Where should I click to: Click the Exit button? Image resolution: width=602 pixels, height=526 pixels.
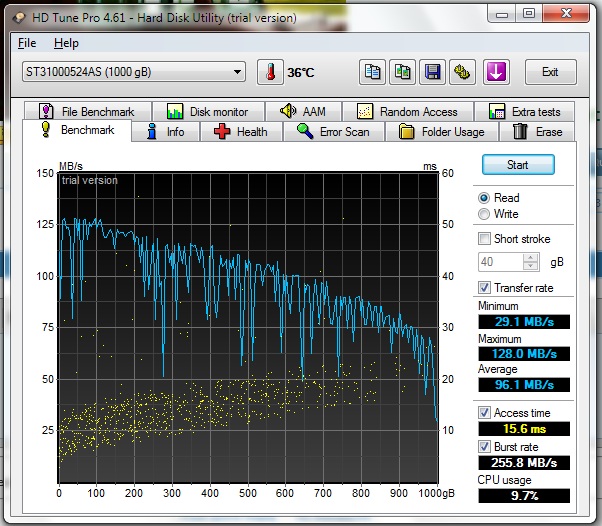(x=550, y=72)
